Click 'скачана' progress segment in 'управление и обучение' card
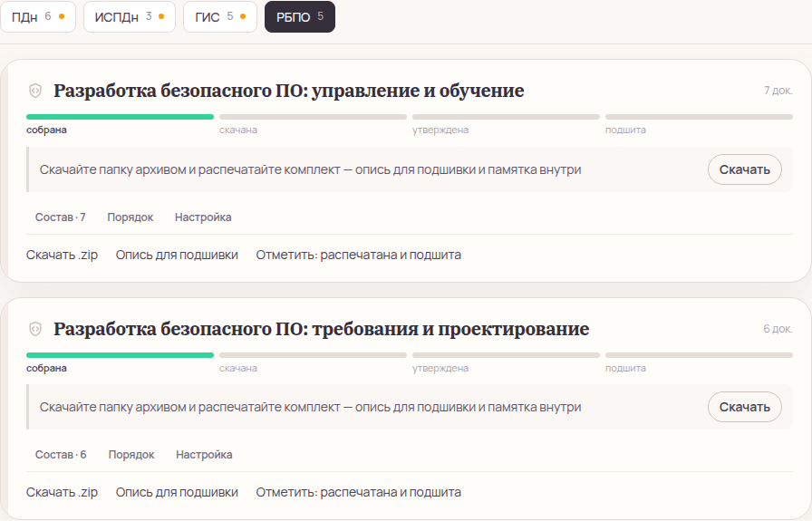The height and width of the screenshot is (521, 812). 313,117
